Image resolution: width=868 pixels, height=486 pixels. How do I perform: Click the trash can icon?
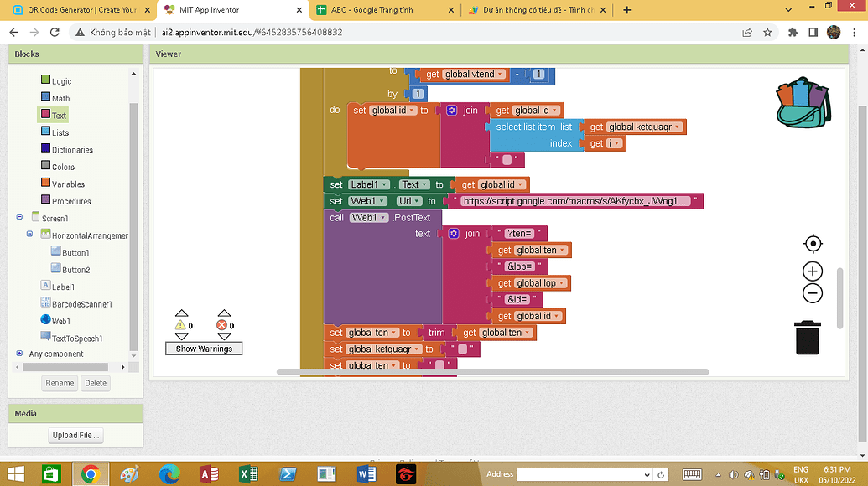[807, 337]
